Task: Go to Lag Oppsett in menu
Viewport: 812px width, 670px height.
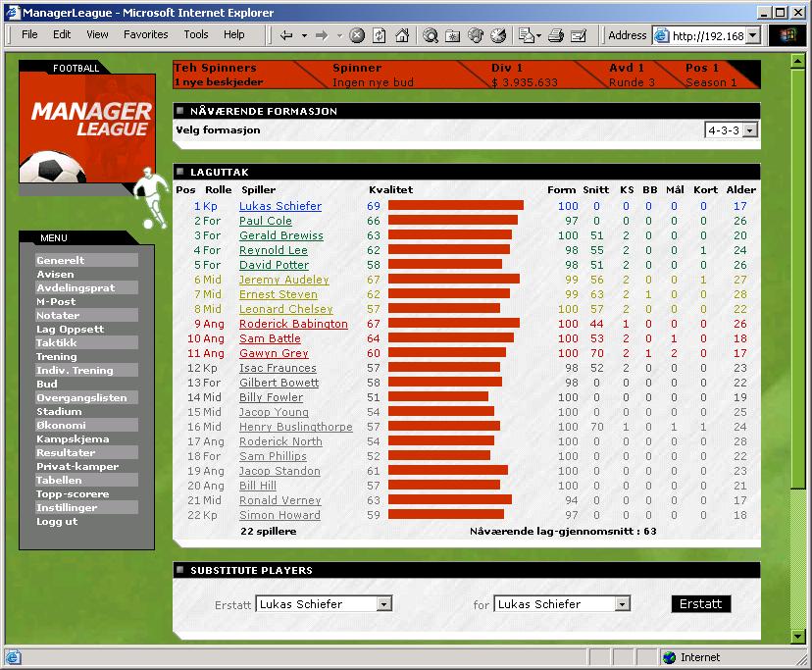Action: click(70, 329)
